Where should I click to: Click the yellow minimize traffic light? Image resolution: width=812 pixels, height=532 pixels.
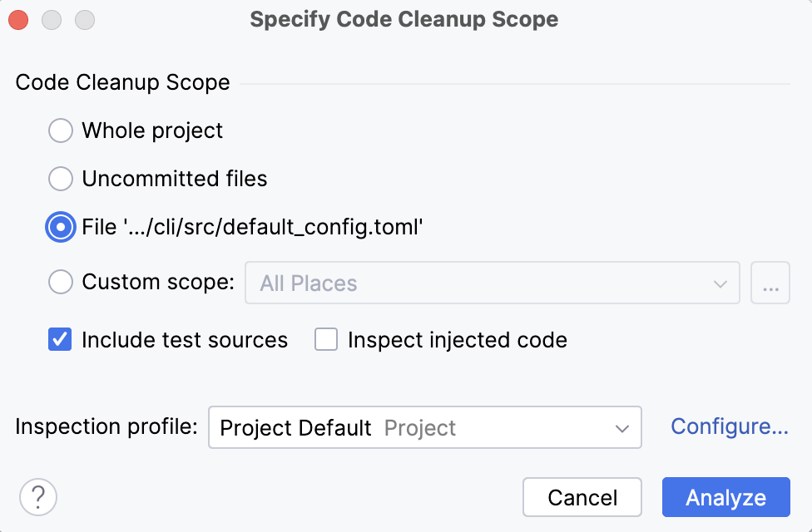(x=51, y=19)
